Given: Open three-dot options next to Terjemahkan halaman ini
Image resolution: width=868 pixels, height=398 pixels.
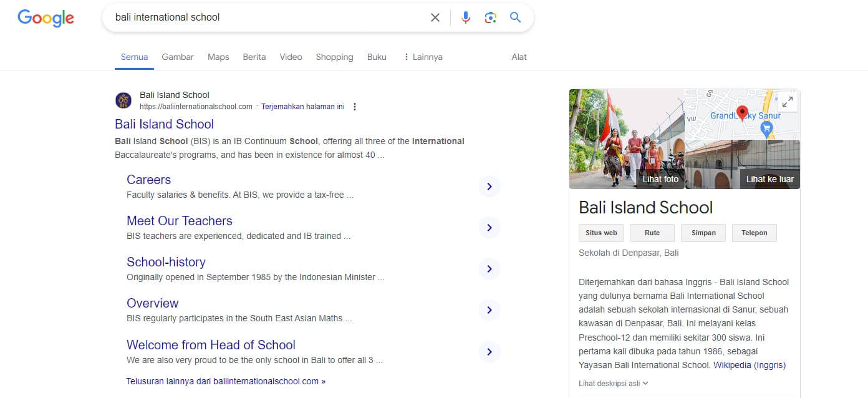Looking at the screenshot, I should [x=355, y=107].
